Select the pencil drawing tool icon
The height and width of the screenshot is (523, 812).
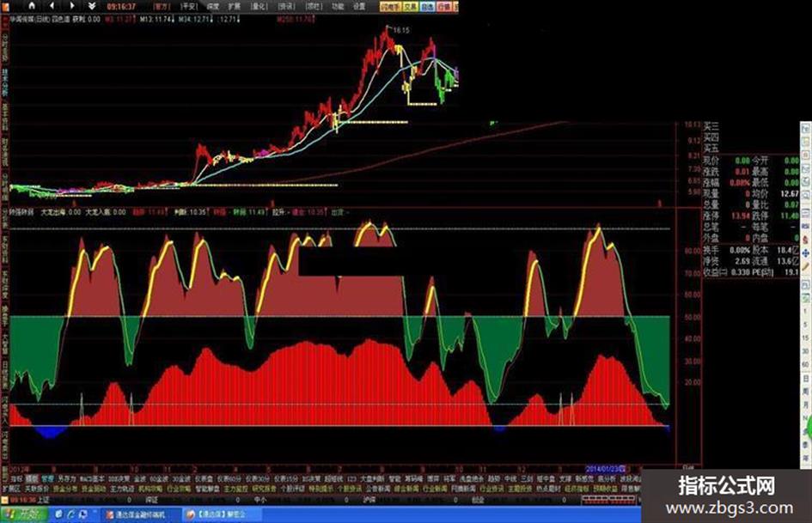[x=805, y=267]
